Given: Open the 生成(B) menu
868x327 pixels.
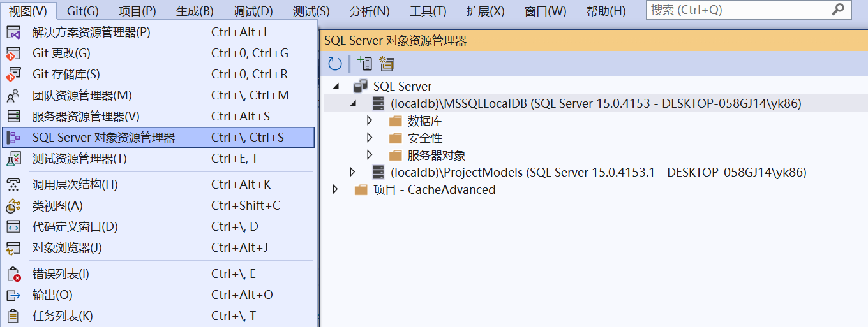Looking at the screenshot, I should [x=195, y=11].
